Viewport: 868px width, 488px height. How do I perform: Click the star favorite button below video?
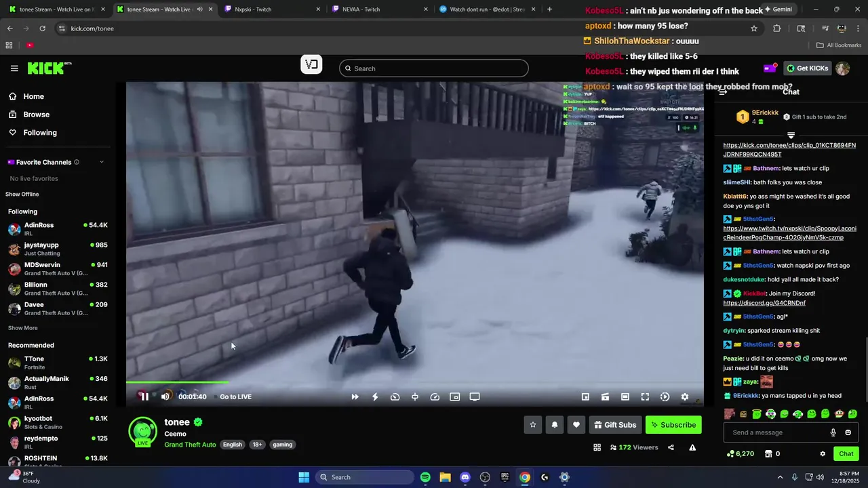pyautogui.click(x=533, y=425)
